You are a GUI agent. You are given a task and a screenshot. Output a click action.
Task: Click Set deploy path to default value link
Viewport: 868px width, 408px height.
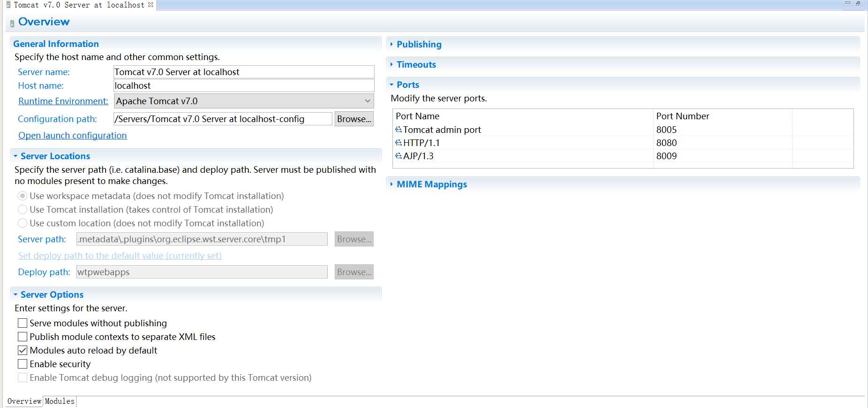[x=120, y=255]
